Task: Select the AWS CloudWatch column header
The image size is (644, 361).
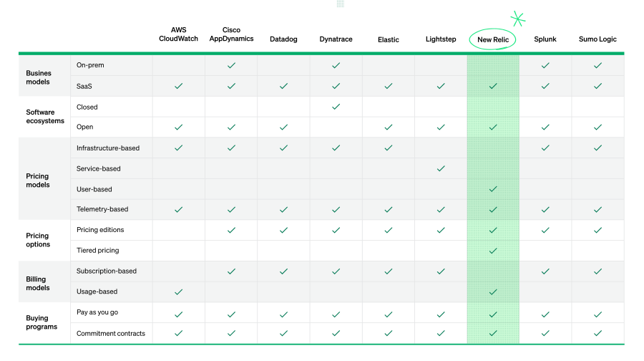Action: coord(178,34)
